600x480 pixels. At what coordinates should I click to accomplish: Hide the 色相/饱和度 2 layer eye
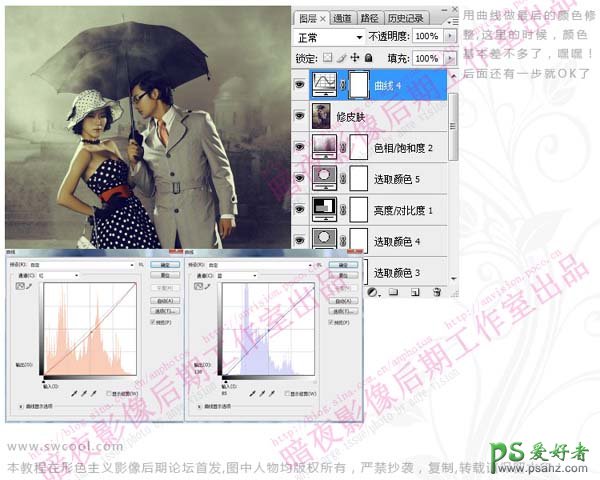[300, 147]
